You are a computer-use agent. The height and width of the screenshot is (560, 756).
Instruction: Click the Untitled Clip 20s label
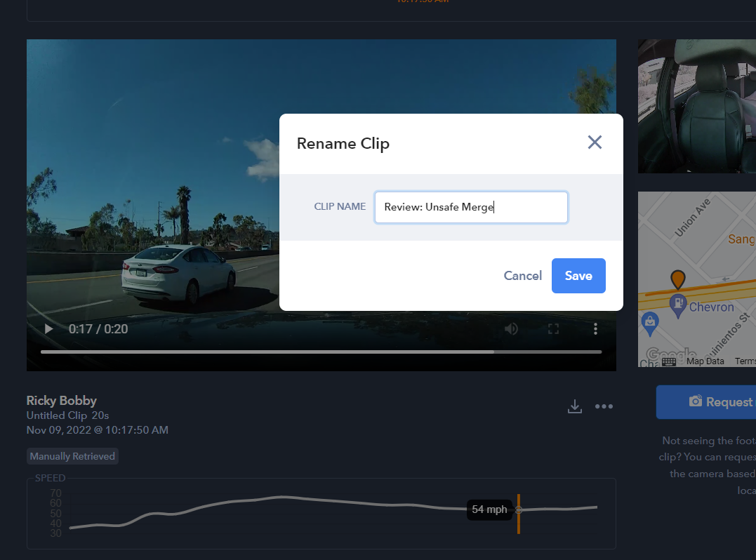click(67, 415)
